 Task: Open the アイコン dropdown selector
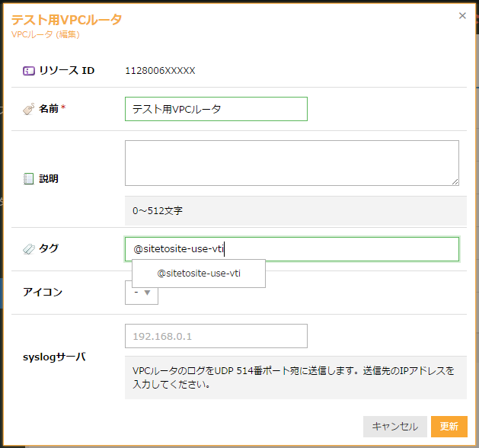[142, 293]
